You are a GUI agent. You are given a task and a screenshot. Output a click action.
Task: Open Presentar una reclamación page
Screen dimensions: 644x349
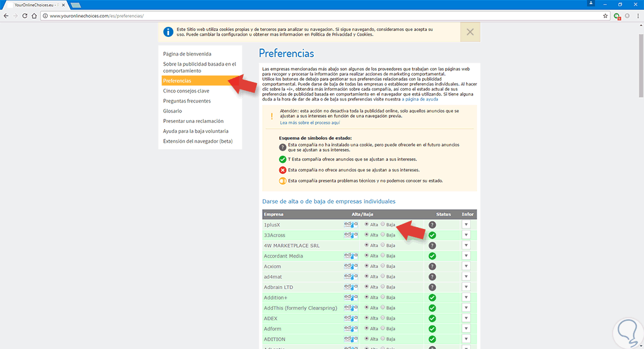193,121
